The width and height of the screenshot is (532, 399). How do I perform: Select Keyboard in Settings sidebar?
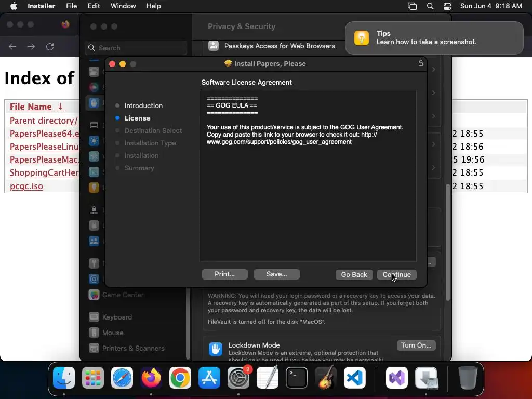(x=117, y=317)
